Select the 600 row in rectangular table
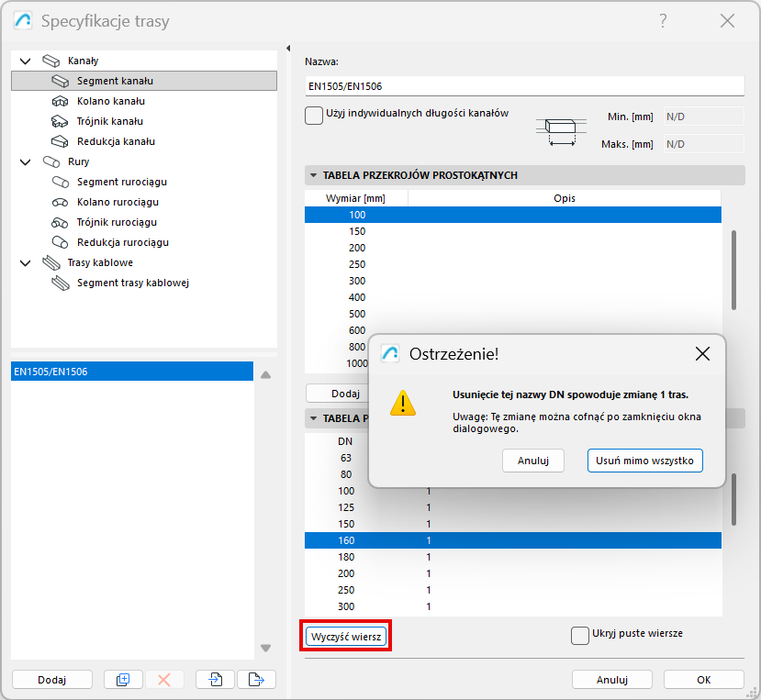Viewport: 761px width, 700px height. point(513,330)
